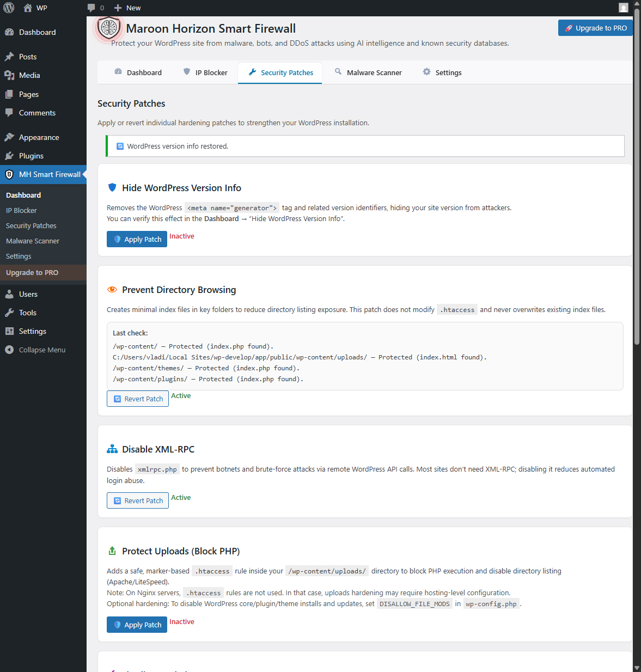Open the Malware Scanner tab
This screenshot has width=641, height=672.
[x=368, y=72]
